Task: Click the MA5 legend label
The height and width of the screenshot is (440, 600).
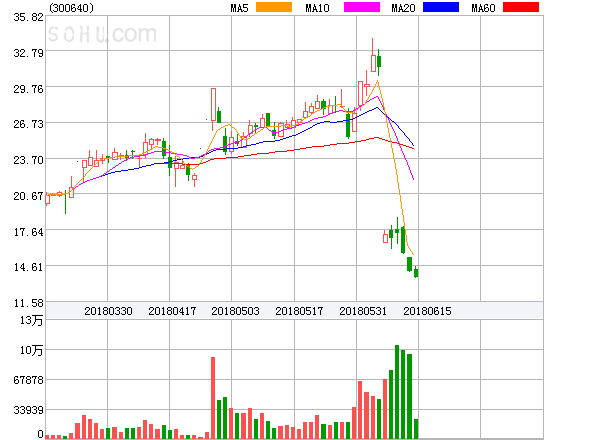Action: (x=239, y=8)
